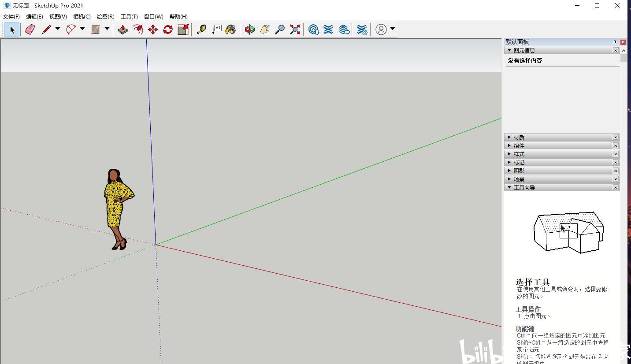Viewport: 631px width, 364px height.
Task: Expand the 材质 panel
Action: [509, 137]
